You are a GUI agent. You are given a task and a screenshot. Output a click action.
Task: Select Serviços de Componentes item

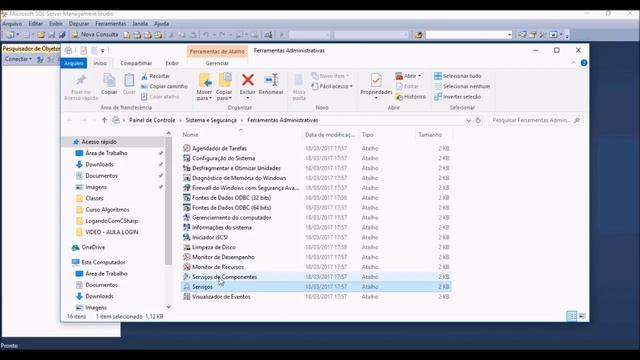coord(220,277)
